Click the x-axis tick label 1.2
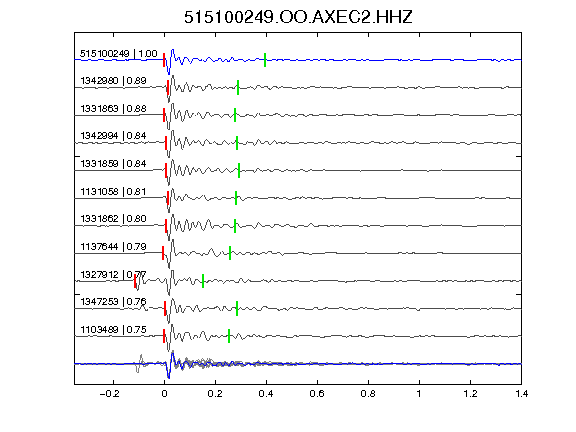Image resolution: width=576 pixels, height=432 pixels. click(470, 394)
